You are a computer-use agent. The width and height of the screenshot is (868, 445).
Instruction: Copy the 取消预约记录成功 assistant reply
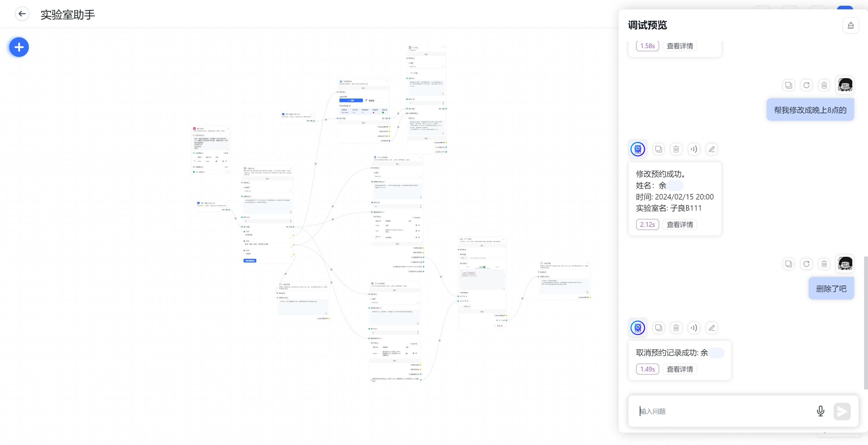(x=658, y=328)
